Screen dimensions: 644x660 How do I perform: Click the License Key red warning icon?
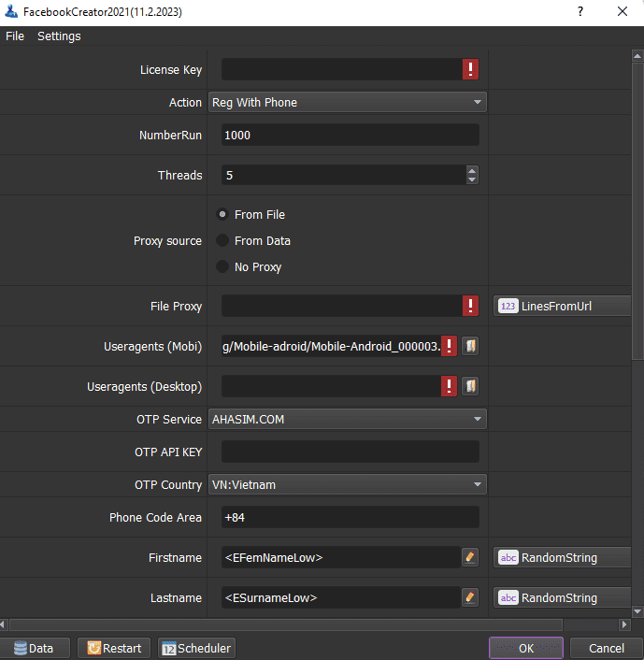pyautogui.click(x=470, y=69)
